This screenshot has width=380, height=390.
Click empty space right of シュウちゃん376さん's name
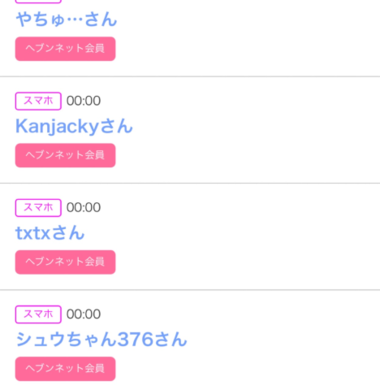click(x=284, y=339)
